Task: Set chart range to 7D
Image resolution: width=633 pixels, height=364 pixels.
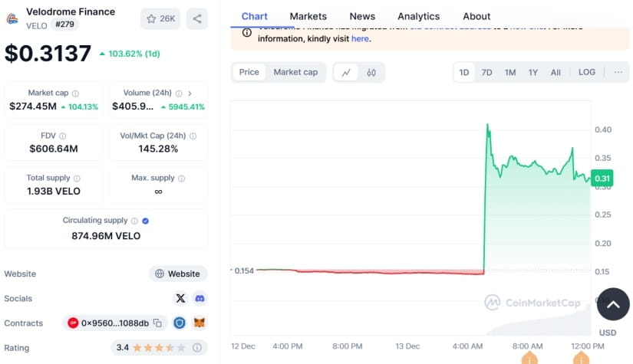Action: [487, 73]
